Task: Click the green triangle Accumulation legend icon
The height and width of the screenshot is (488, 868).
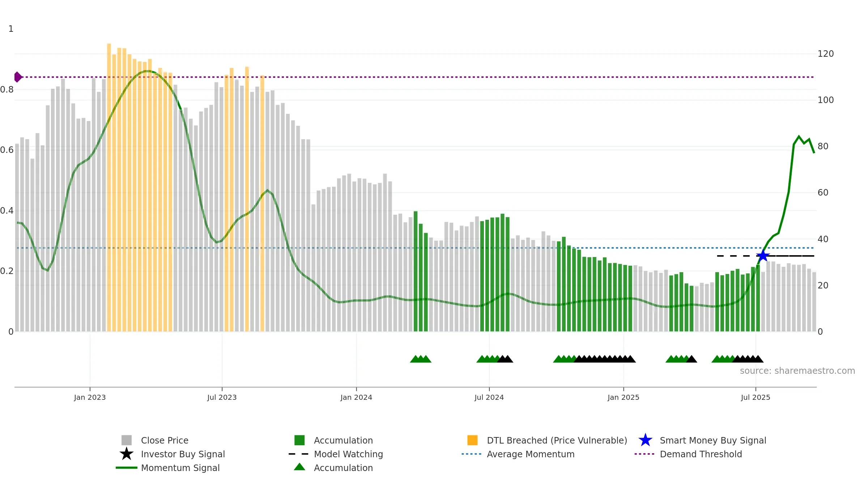Action: [x=299, y=467]
